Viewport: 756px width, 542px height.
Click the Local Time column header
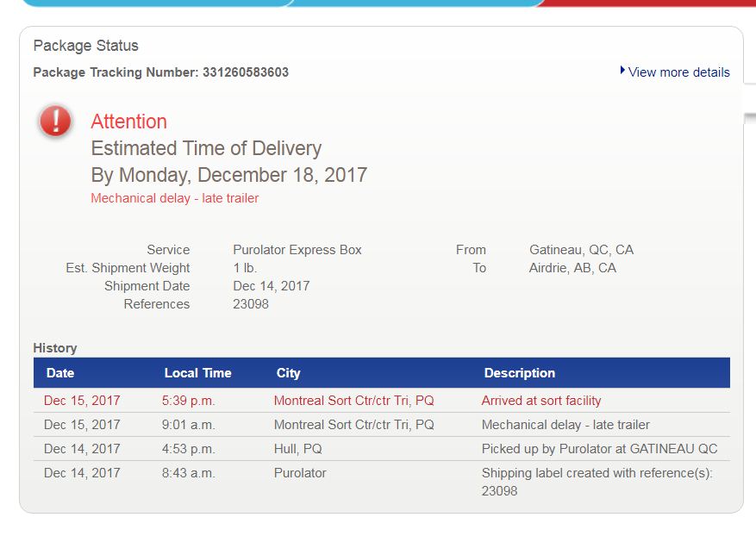click(x=197, y=373)
